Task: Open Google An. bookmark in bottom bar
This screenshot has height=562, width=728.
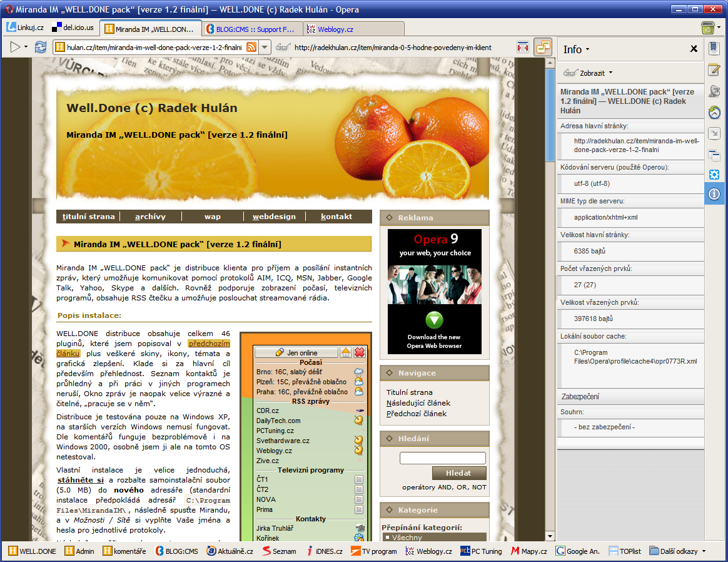Action: (577, 551)
